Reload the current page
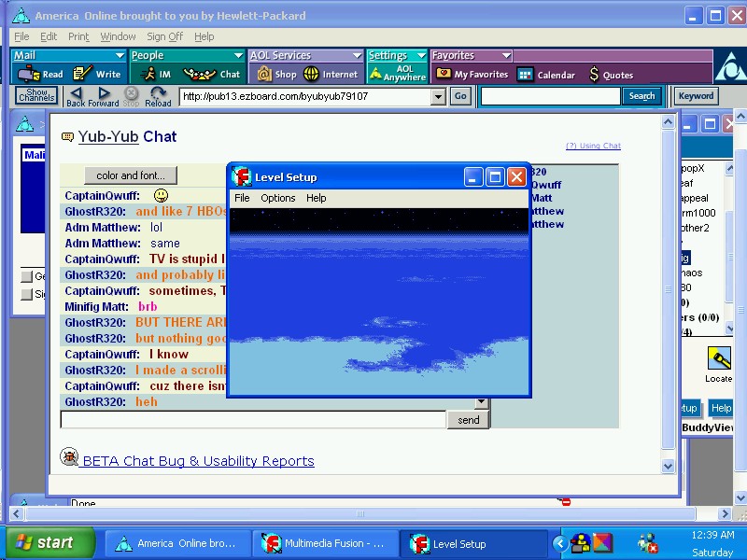 coord(158,92)
